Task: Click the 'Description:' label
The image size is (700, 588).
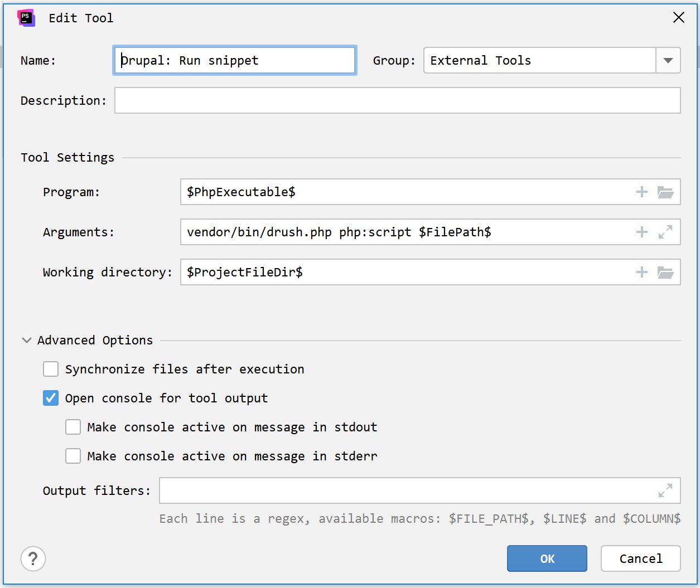Action: 64,100
